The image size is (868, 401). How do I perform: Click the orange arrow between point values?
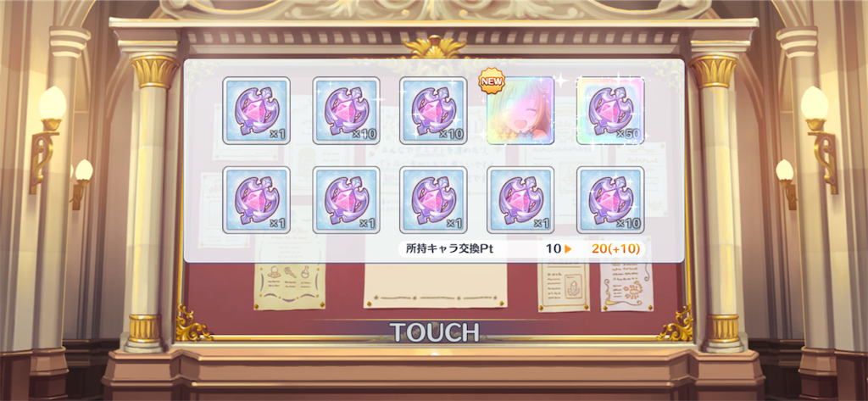568,249
